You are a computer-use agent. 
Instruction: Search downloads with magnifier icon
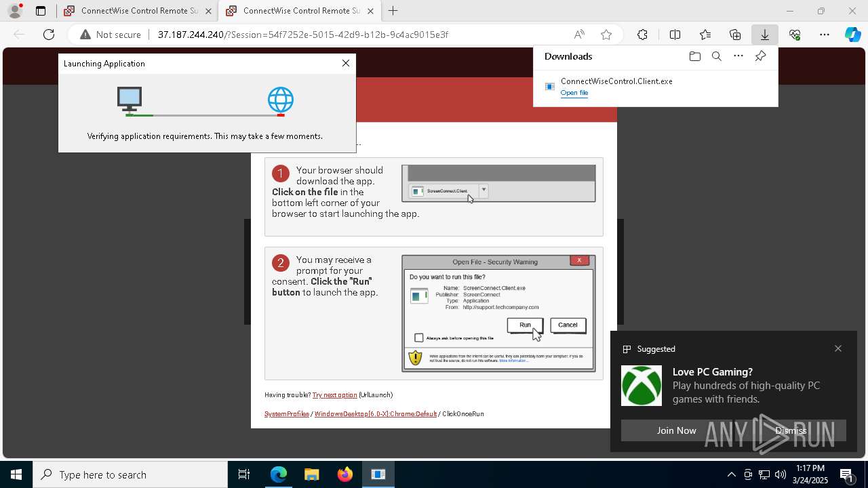tap(716, 56)
